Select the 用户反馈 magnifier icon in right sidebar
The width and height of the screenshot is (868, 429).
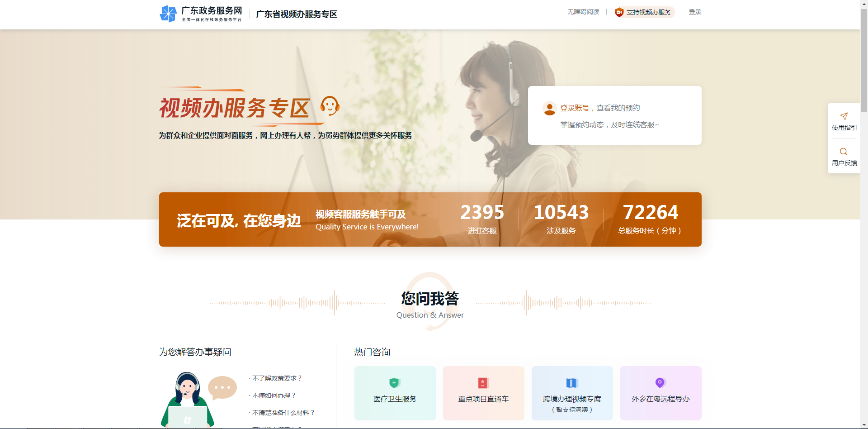click(x=844, y=152)
